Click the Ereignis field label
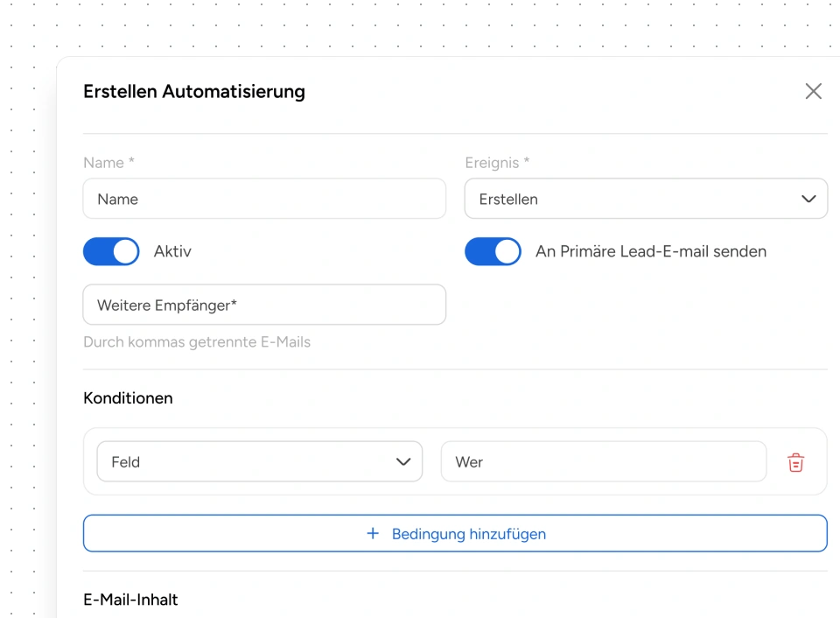This screenshot has width=840, height=618. click(496, 162)
